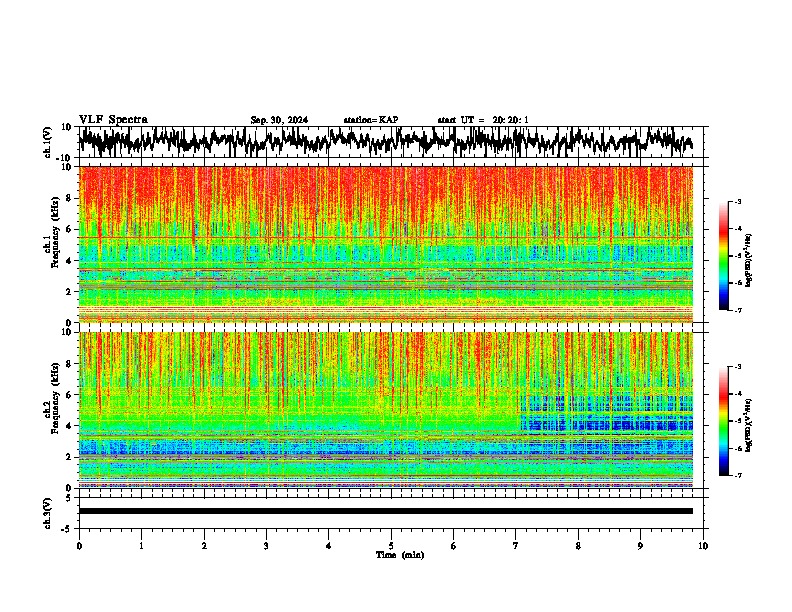Click the ch.1 color scale bar
The height and width of the screenshot is (612, 792).
[724, 256]
